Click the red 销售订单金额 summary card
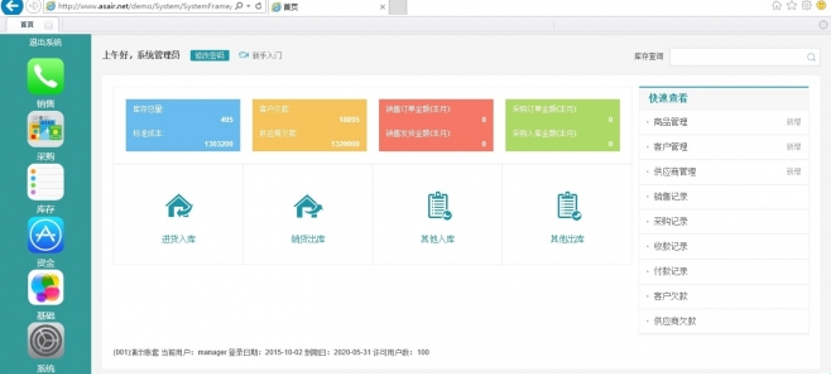 pyautogui.click(x=436, y=125)
